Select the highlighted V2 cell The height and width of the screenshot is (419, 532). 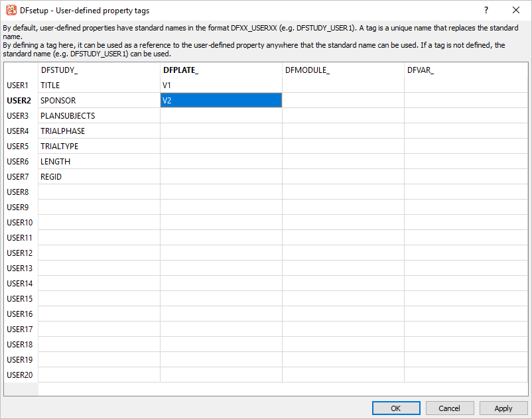pos(221,101)
